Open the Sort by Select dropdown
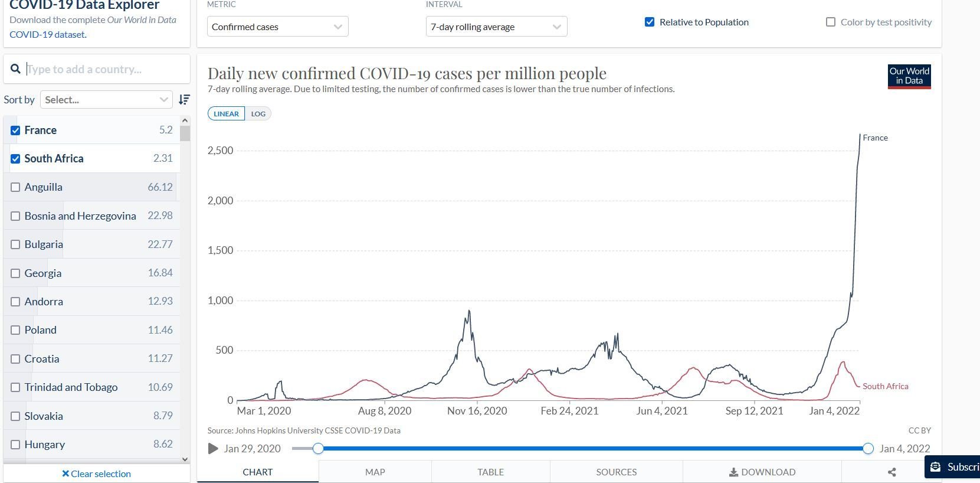Screen dimensions: 980x483 (106, 100)
